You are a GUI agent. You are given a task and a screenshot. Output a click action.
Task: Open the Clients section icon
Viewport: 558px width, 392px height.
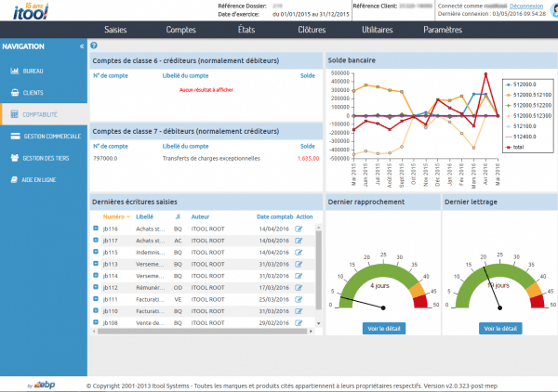[x=15, y=92]
